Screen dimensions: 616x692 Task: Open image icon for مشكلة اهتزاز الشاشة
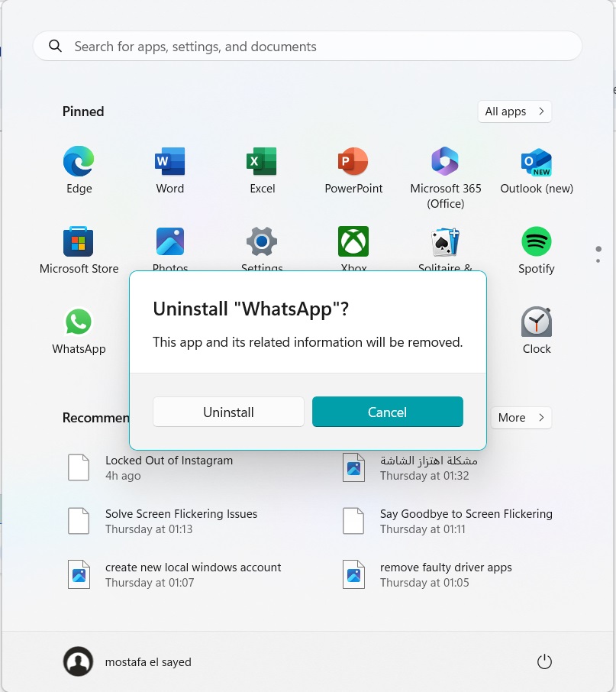pos(353,467)
